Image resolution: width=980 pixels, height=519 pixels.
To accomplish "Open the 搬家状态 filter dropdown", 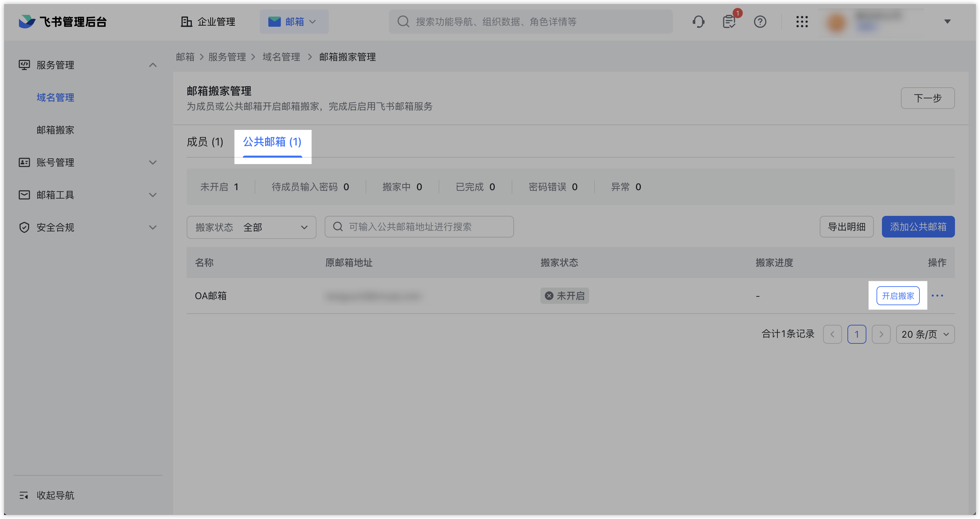I will pyautogui.click(x=251, y=227).
